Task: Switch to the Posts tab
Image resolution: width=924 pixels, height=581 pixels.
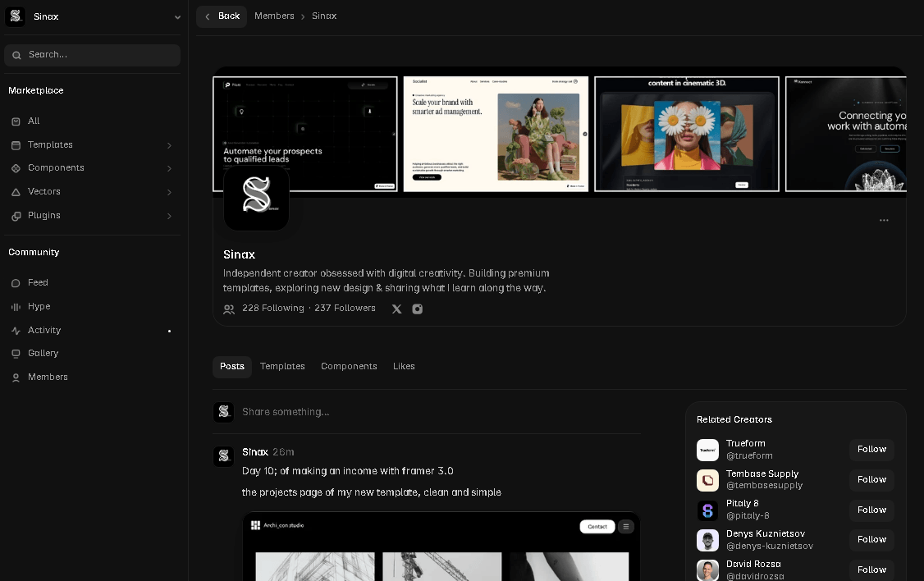Action: point(232,367)
